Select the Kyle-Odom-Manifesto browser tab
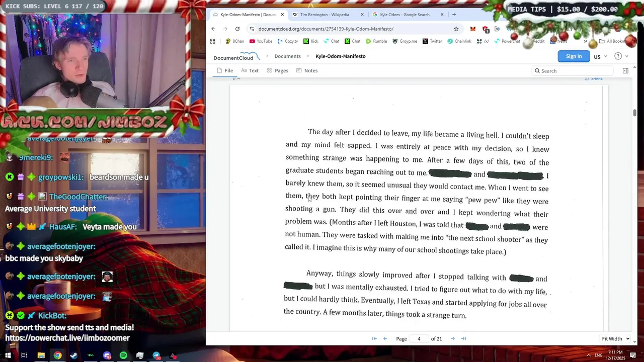 tap(248, 15)
